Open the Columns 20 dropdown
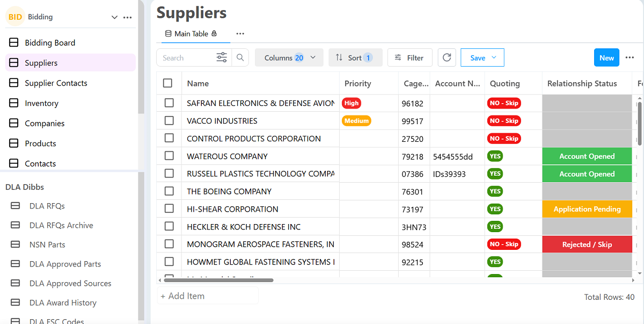This screenshot has height=324, width=644. tap(289, 57)
